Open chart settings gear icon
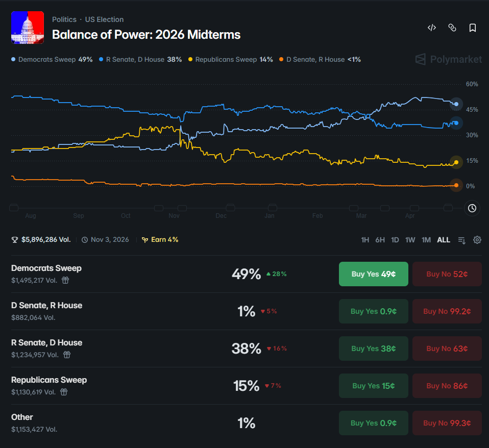The height and width of the screenshot is (448, 489). pyautogui.click(x=477, y=240)
